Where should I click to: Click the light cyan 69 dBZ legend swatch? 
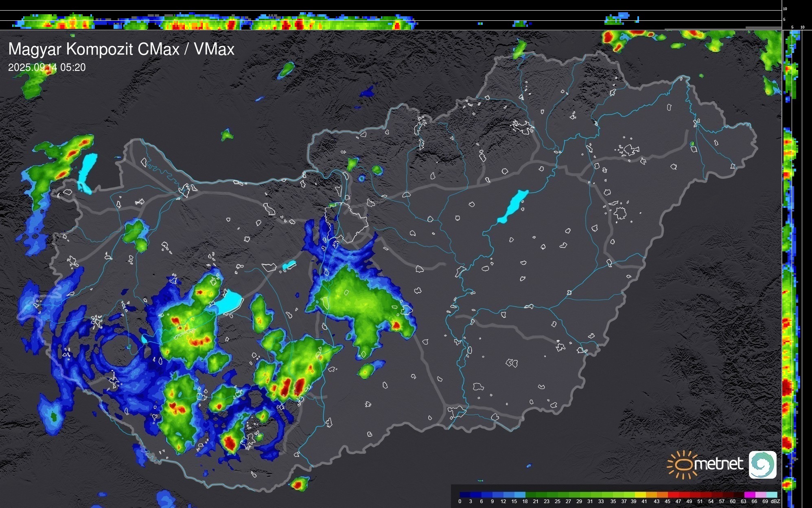(x=771, y=495)
